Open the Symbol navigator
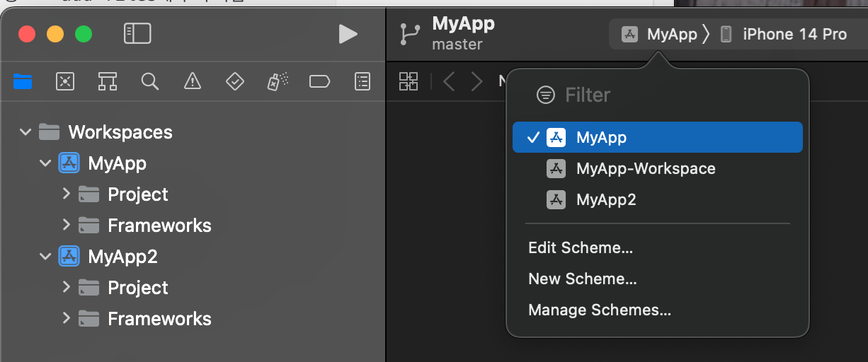 108,82
